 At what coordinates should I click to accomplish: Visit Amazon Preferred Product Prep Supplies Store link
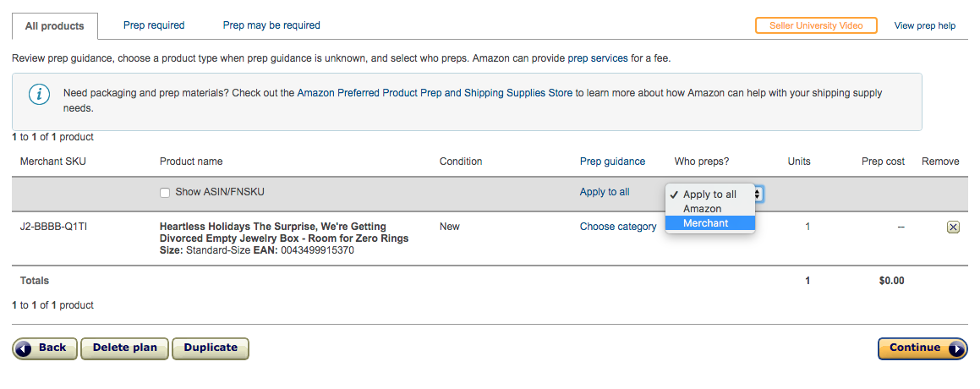point(435,93)
